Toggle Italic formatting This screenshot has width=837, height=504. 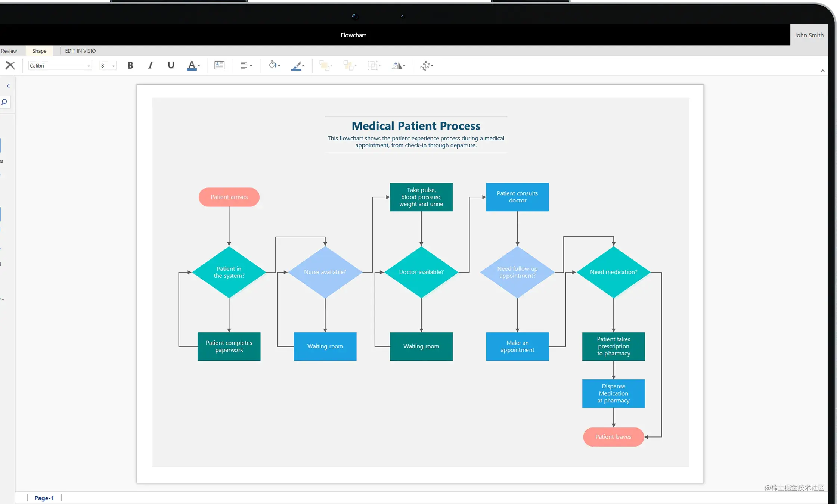[150, 66]
